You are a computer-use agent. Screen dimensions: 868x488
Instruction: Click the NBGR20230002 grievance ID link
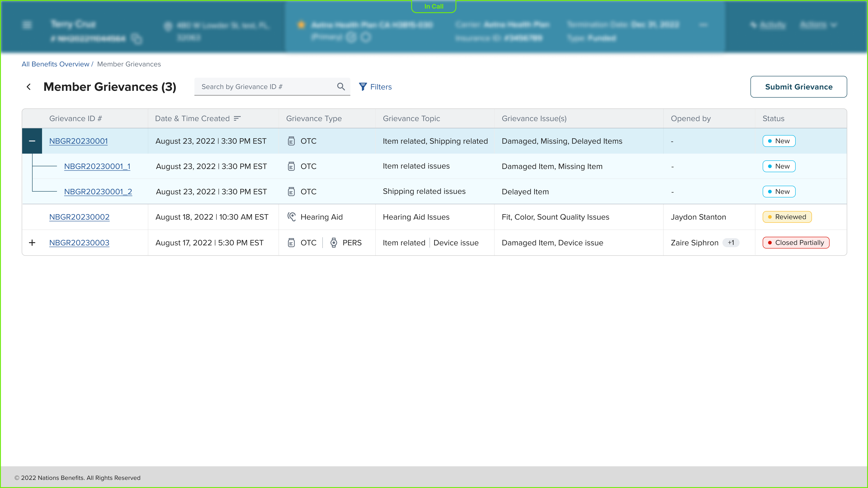(79, 216)
